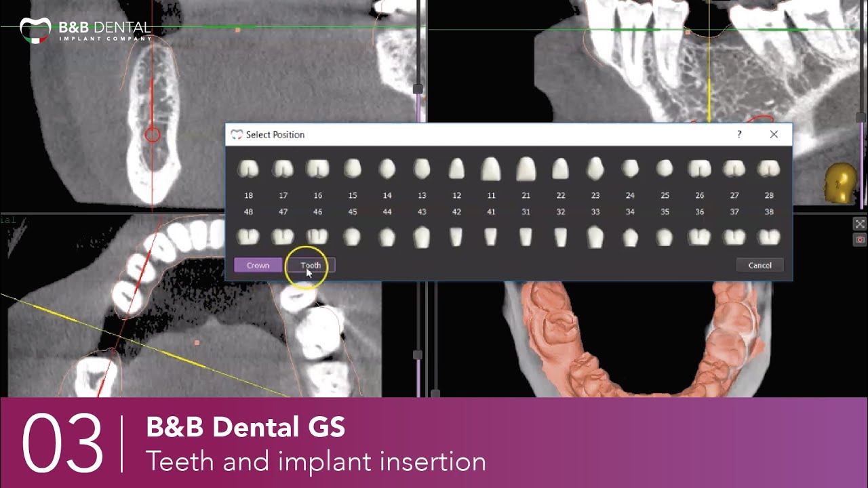Select lower tooth 44 icon
The width and height of the screenshot is (868, 488).
[x=387, y=237]
